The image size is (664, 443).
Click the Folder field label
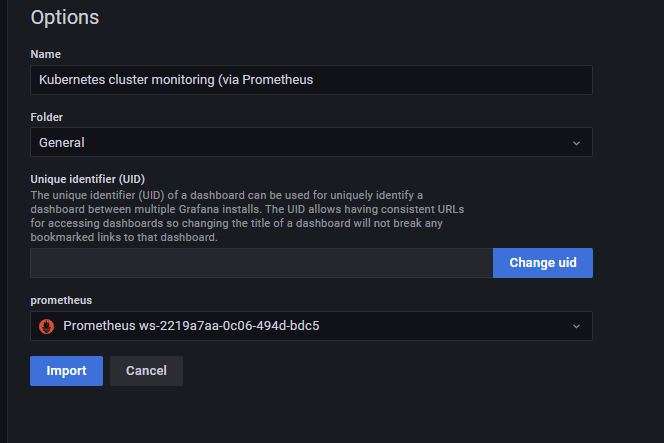47,117
